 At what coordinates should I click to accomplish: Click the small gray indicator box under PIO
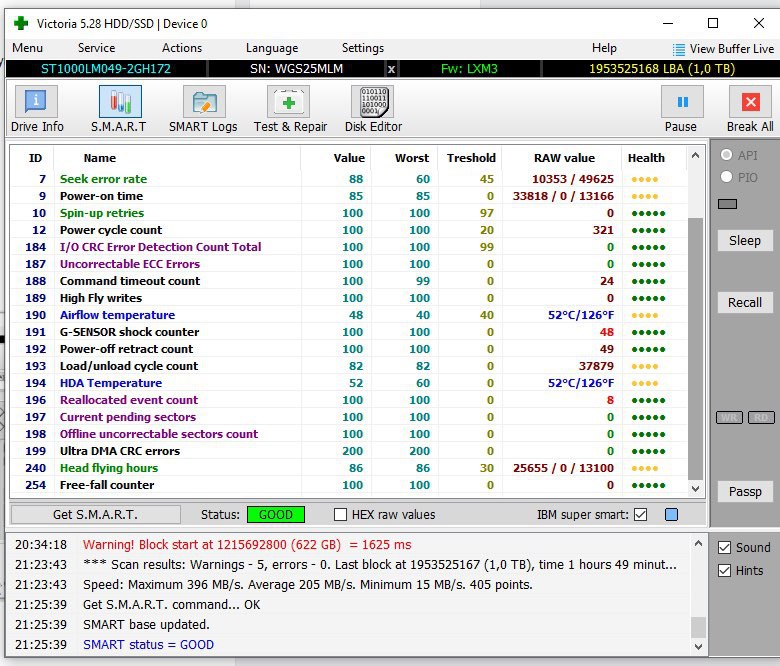click(727, 204)
